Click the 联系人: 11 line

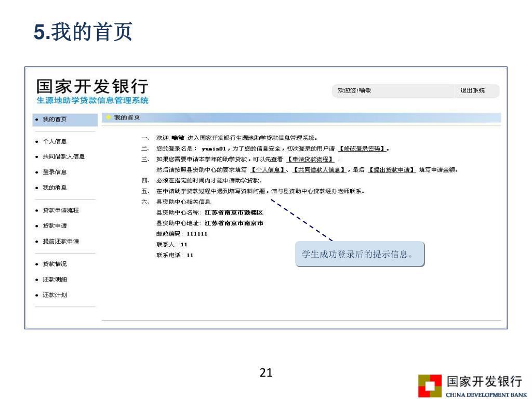coord(171,245)
